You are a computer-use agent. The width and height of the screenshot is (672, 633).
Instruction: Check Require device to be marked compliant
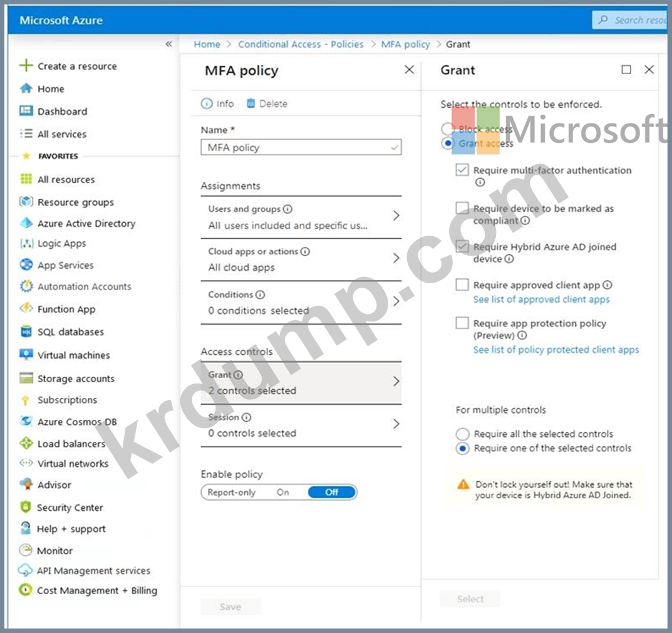(462, 208)
